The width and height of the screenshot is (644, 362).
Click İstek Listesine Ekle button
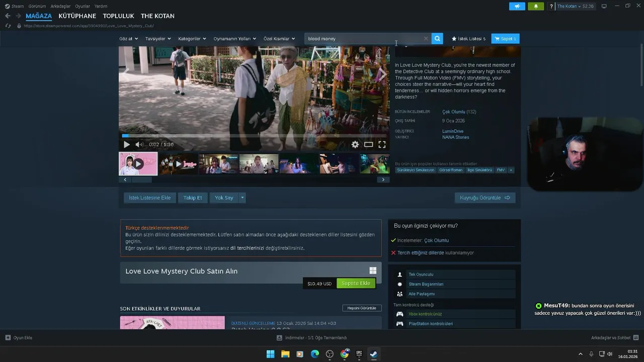[150, 198]
